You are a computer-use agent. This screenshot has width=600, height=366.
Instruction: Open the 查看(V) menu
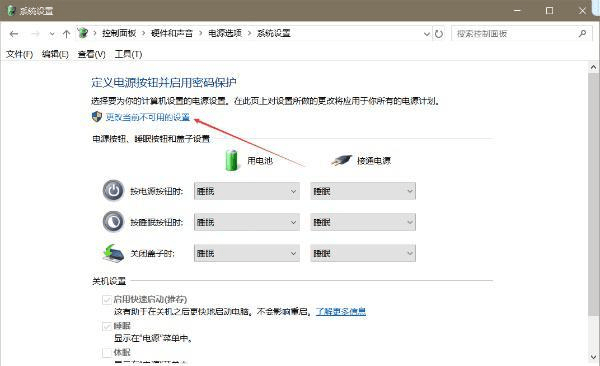click(91, 54)
